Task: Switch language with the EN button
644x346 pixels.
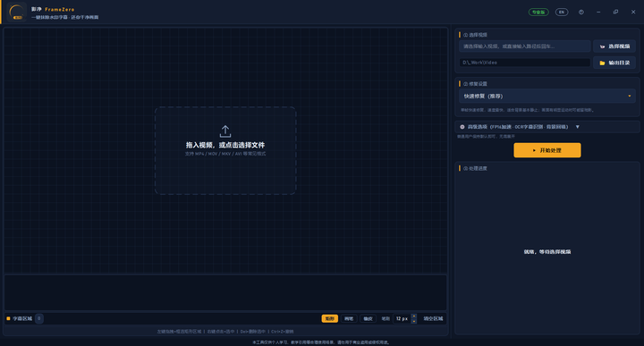Action: (562, 13)
